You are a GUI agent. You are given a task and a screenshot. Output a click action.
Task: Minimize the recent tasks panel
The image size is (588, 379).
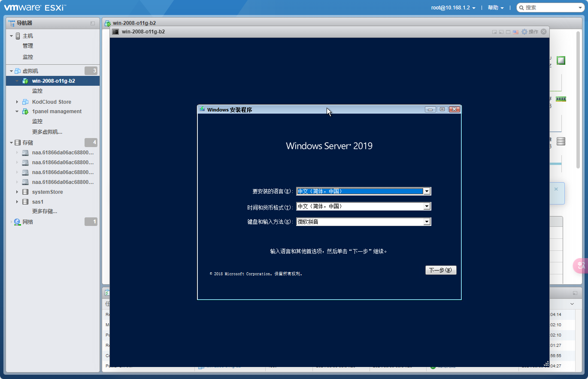point(575,293)
